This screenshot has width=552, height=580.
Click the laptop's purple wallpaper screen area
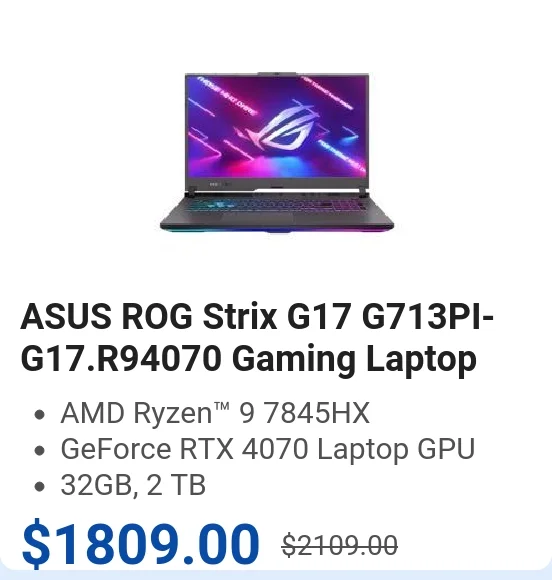click(x=277, y=126)
